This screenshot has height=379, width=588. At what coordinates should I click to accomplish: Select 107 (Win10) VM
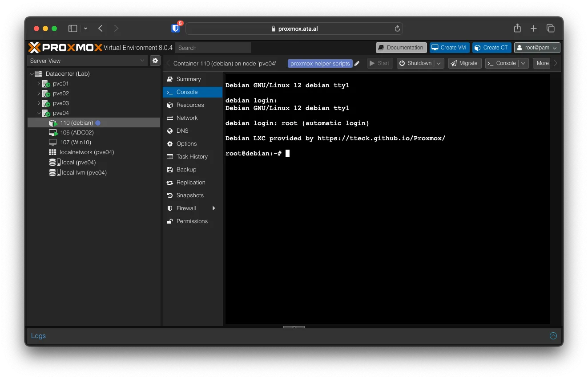(x=76, y=143)
